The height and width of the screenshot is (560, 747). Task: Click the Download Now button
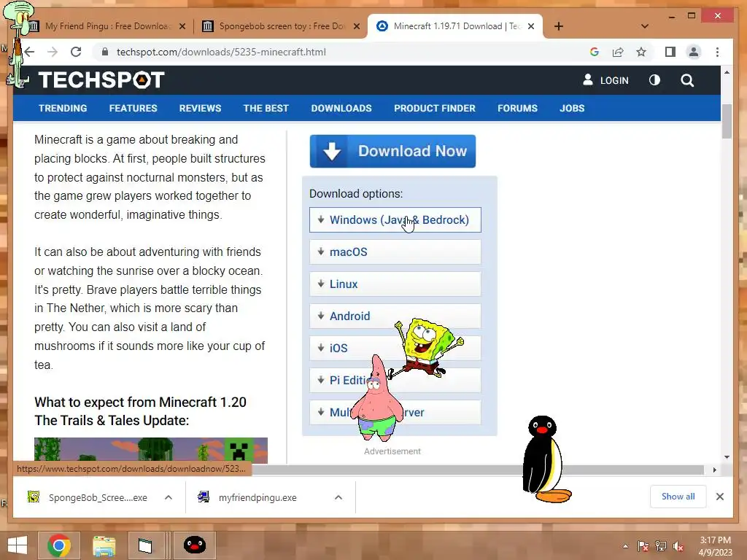pyautogui.click(x=392, y=151)
